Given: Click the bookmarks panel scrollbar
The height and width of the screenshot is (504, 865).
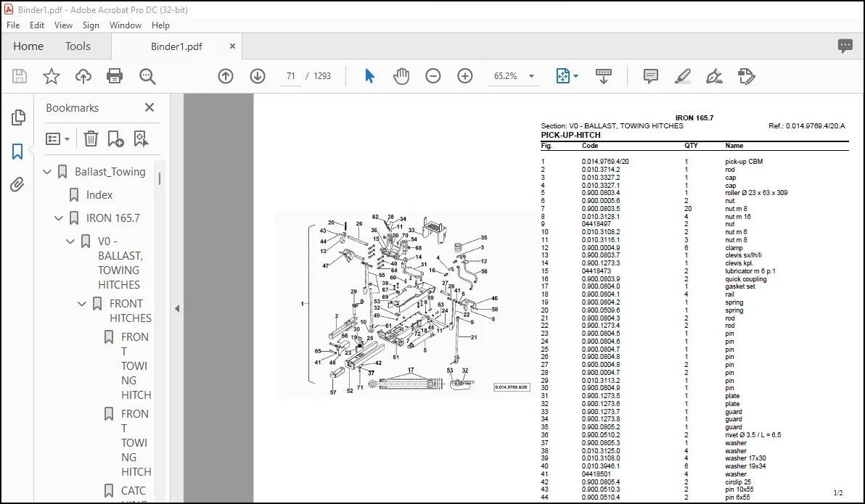Looking at the screenshot, I should (x=160, y=178).
